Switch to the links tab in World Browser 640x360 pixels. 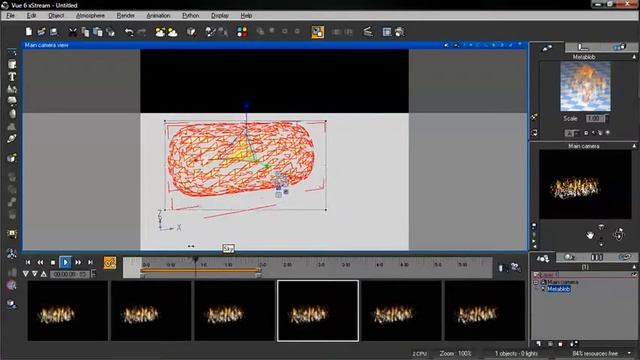[x=624, y=257]
